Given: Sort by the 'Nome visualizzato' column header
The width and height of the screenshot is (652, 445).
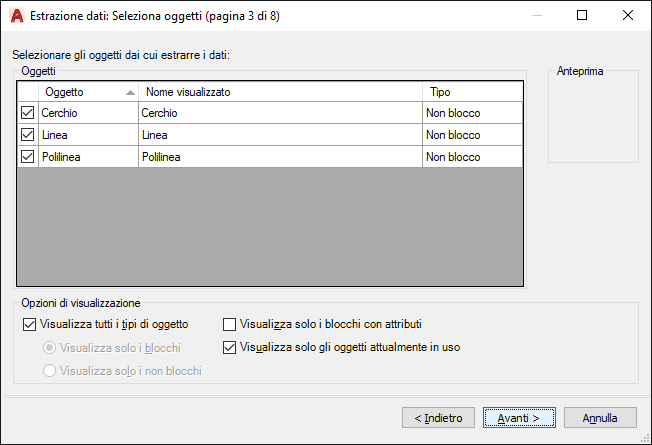Looking at the screenshot, I should coord(280,92).
